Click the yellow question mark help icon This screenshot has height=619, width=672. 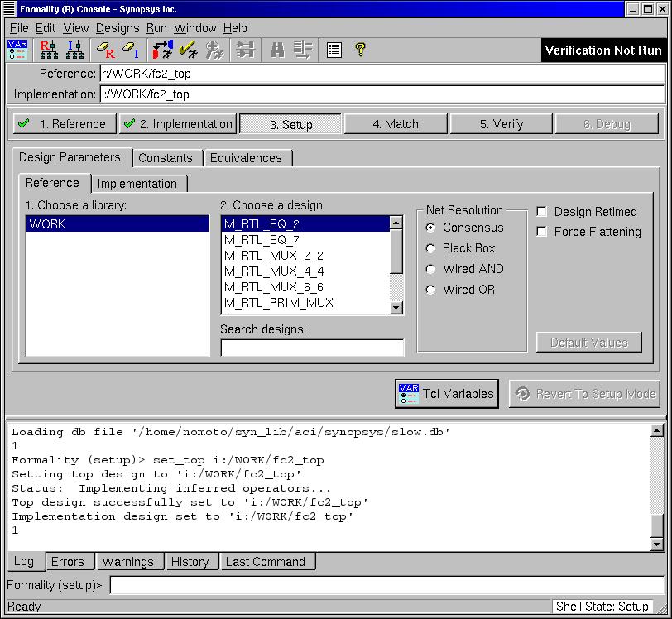[x=361, y=50]
